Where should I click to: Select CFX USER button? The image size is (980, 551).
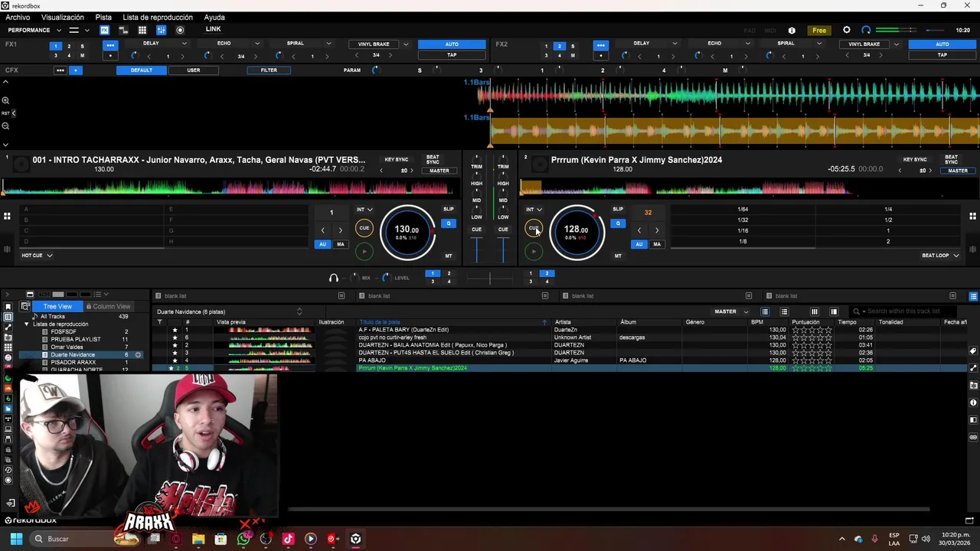point(194,70)
